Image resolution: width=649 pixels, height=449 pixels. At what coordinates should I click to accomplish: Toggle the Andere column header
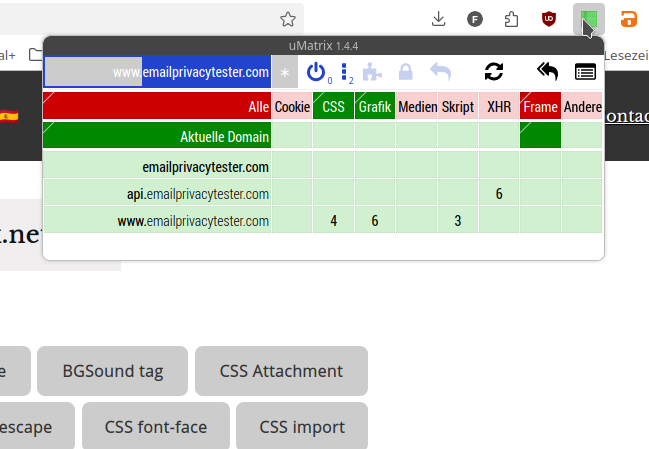(582, 106)
